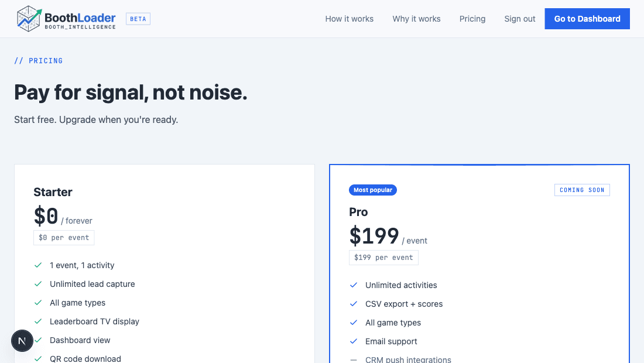The image size is (644, 363).
Task: Click checkmark next to Unlimited lead capture
Action: (38, 284)
